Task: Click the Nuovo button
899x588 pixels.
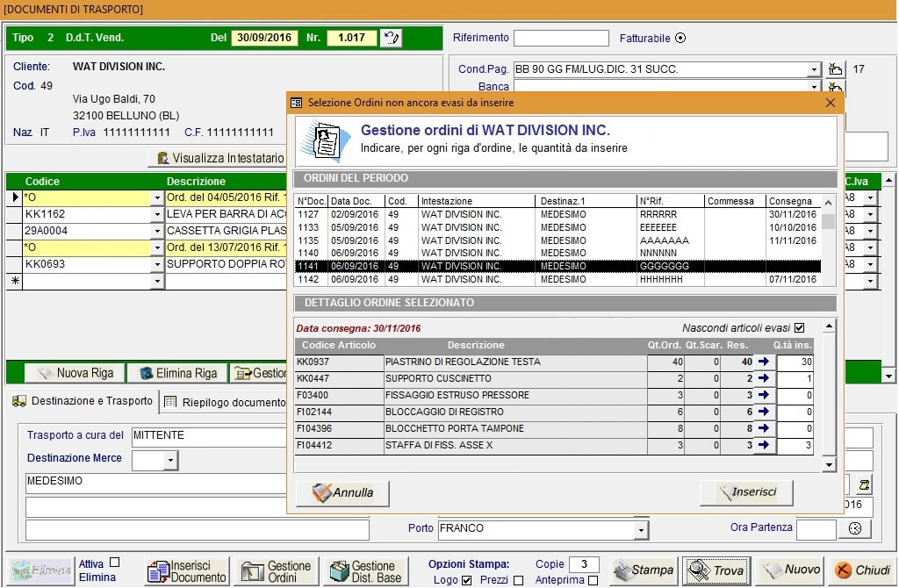Action: 789,570
